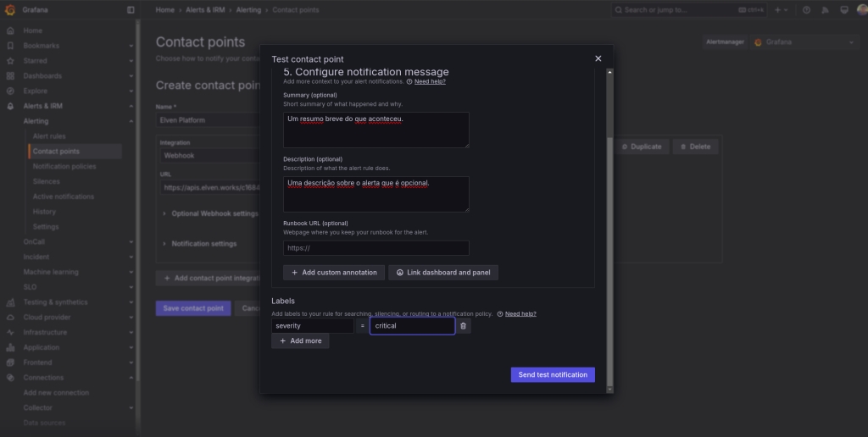
Task: Click the Runbook URL input field
Action: tap(376, 248)
